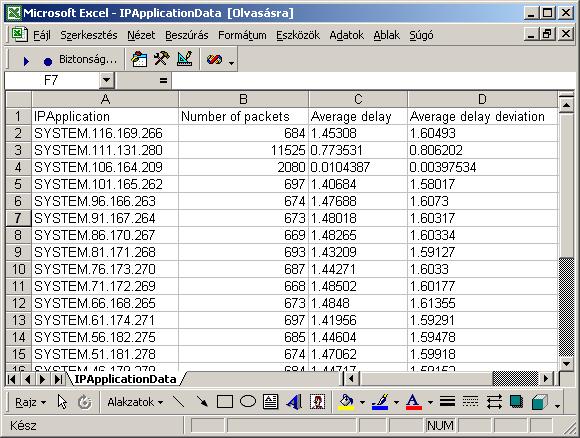
Task: Click the equals edit formula button
Action: click(163, 80)
